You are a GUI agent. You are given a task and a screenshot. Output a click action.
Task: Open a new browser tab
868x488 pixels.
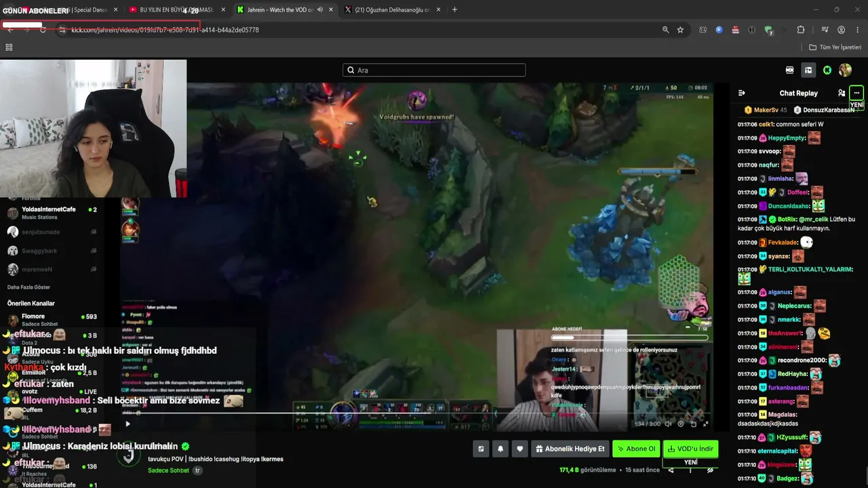click(454, 9)
